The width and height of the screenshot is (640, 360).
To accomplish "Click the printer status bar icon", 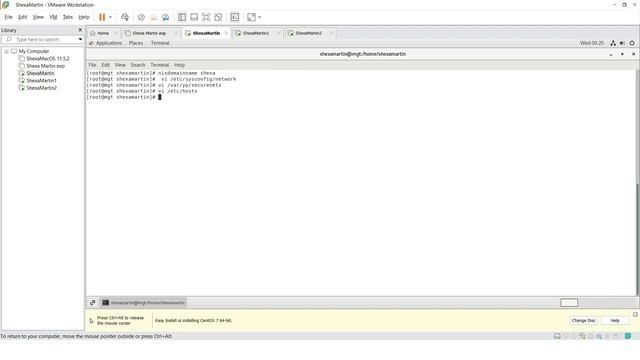I will click(599, 336).
